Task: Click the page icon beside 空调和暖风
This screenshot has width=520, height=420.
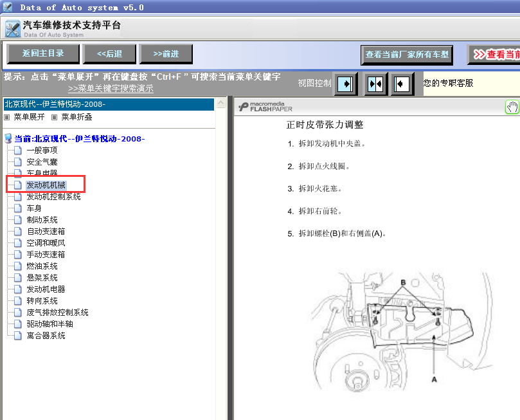Action: [18, 243]
